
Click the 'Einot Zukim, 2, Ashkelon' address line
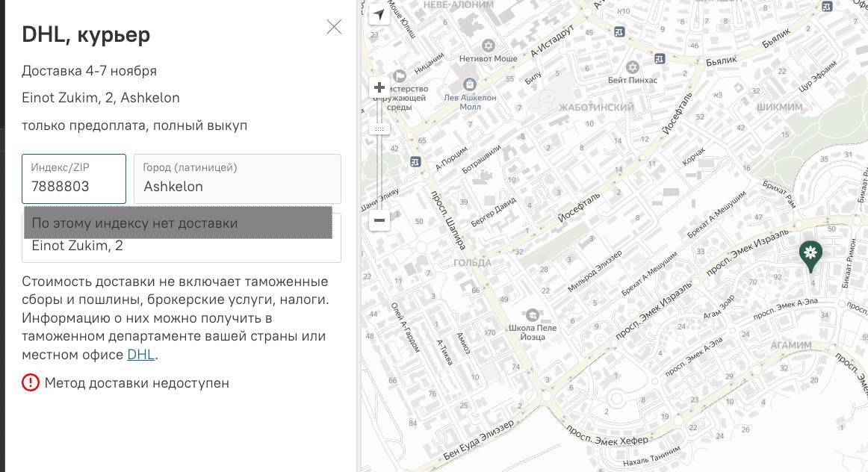101,98
